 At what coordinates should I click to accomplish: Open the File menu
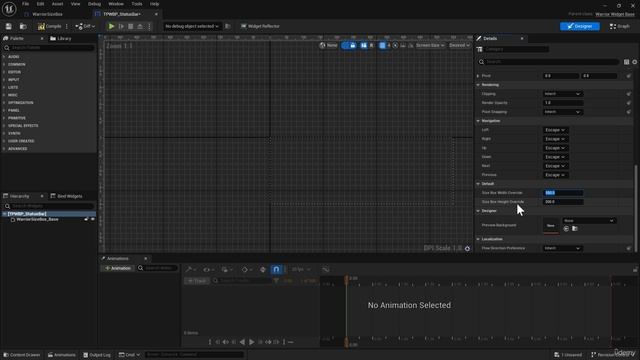click(25, 4)
